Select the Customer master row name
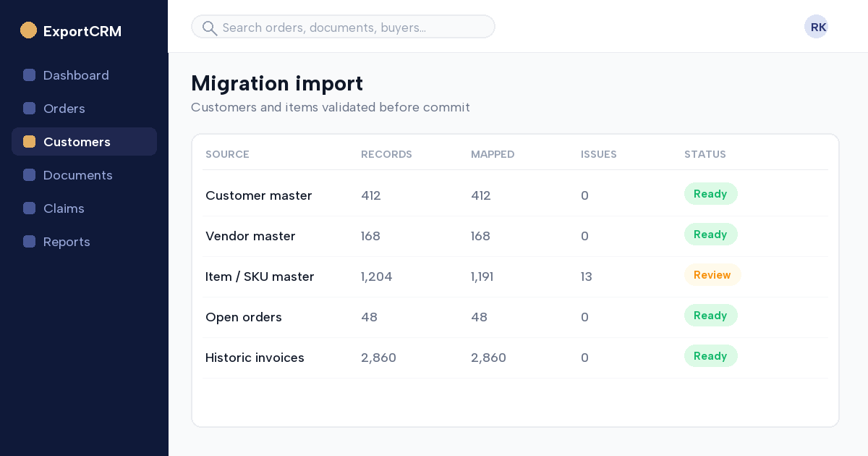Image resolution: width=868 pixels, height=456 pixels. [259, 195]
